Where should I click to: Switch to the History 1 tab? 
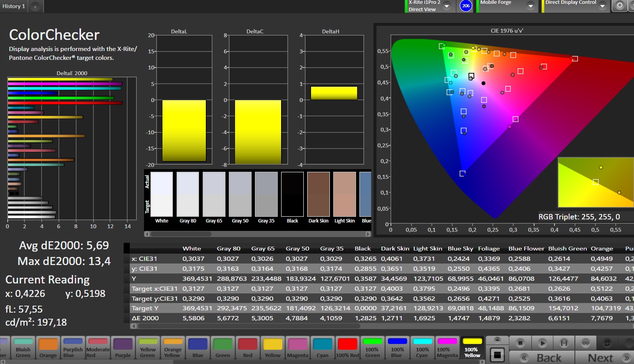pyautogui.click(x=14, y=7)
